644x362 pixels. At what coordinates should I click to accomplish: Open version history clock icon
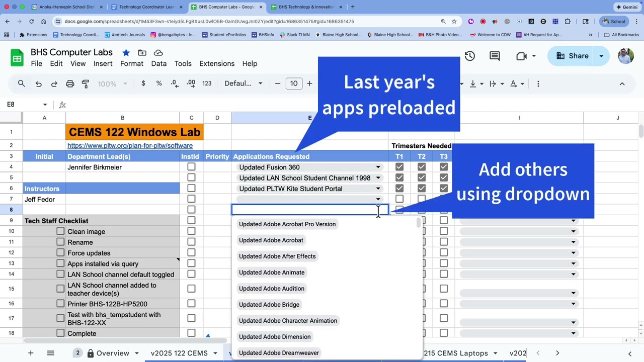[x=469, y=56]
